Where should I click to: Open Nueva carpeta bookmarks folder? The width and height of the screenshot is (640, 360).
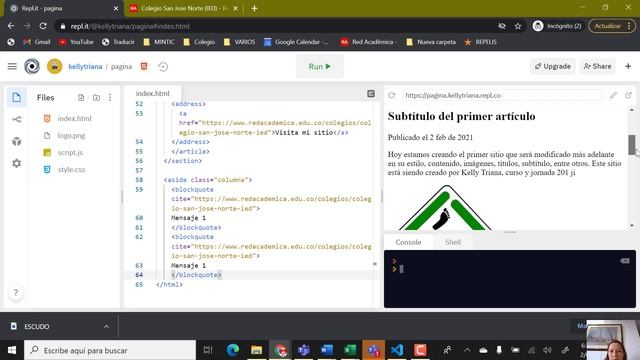[x=431, y=42]
